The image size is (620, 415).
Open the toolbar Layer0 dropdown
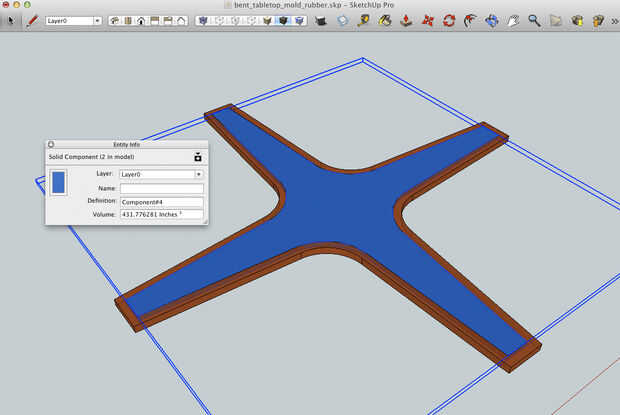pyautogui.click(x=73, y=20)
